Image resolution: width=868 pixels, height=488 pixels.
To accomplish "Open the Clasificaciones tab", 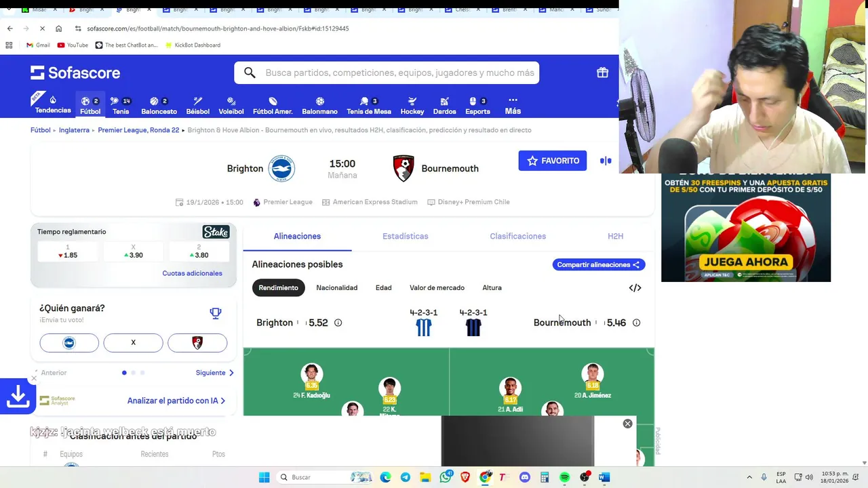I will (x=517, y=236).
